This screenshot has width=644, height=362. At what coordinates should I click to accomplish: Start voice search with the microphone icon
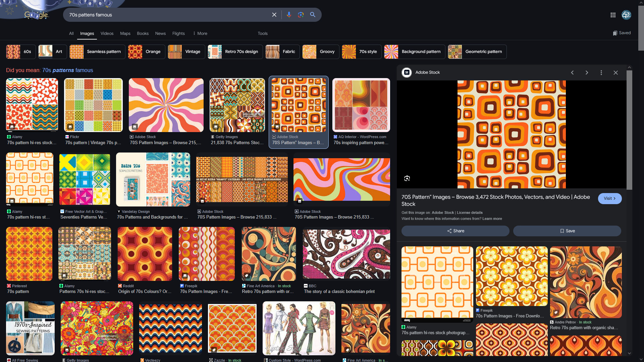click(x=289, y=15)
